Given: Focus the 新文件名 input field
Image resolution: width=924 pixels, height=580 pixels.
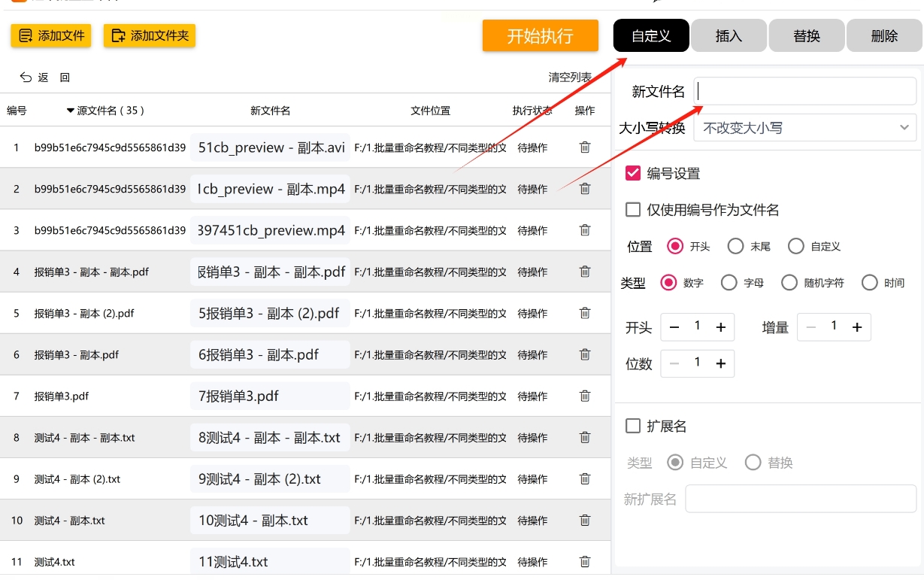Looking at the screenshot, I should [x=804, y=91].
